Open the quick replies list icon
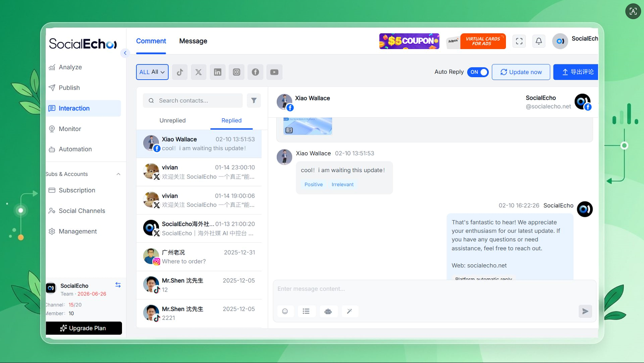The height and width of the screenshot is (363, 644). (x=306, y=311)
